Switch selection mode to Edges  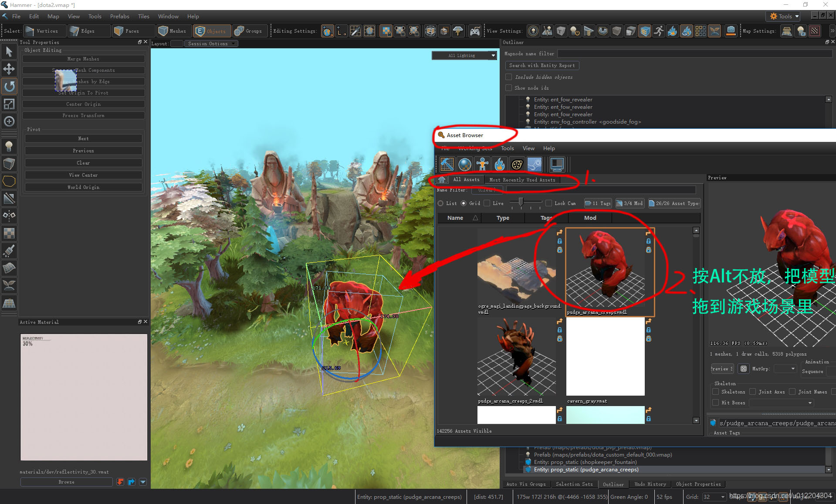tap(88, 31)
